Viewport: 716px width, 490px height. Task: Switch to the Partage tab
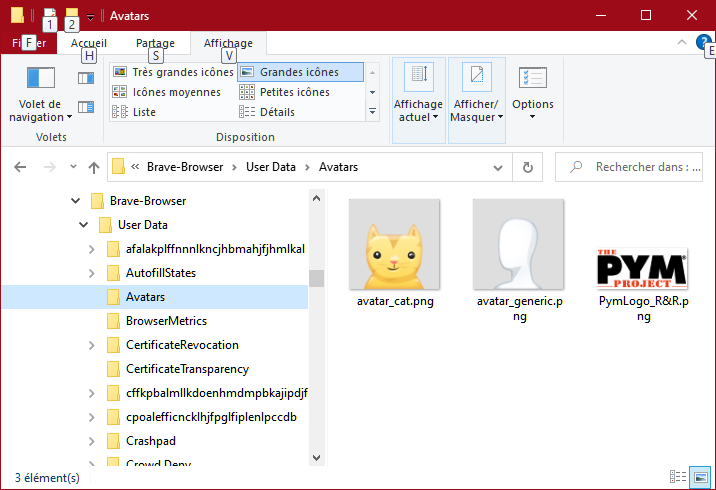tap(155, 43)
